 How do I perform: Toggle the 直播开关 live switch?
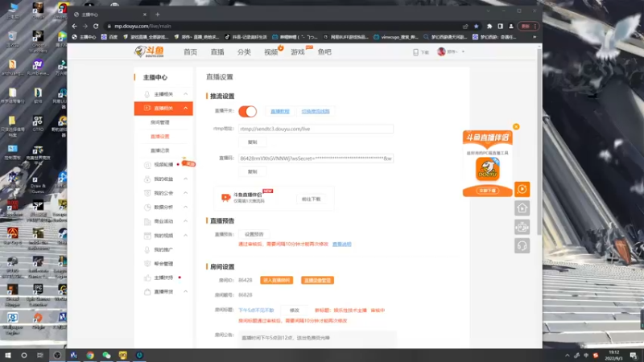tap(247, 111)
